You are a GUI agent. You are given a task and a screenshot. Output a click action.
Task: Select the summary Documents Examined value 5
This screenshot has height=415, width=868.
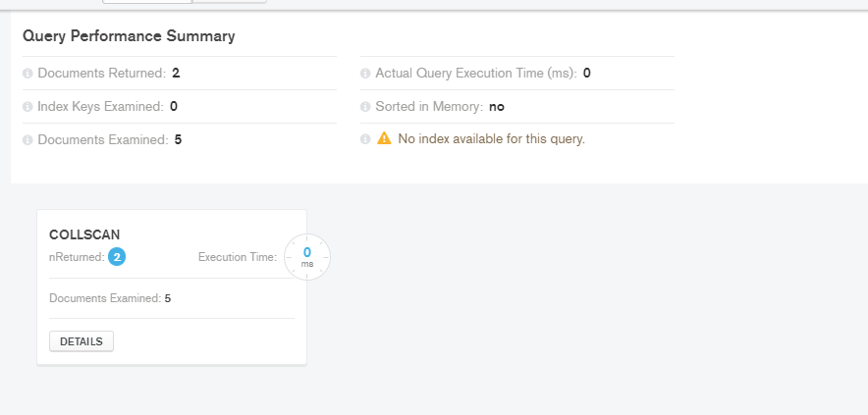coord(179,139)
